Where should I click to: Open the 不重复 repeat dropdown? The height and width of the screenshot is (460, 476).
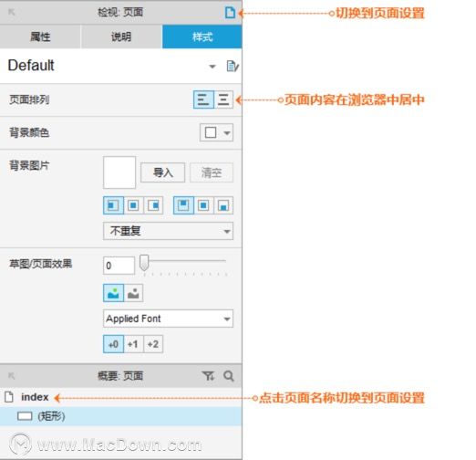[x=168, y=231]
